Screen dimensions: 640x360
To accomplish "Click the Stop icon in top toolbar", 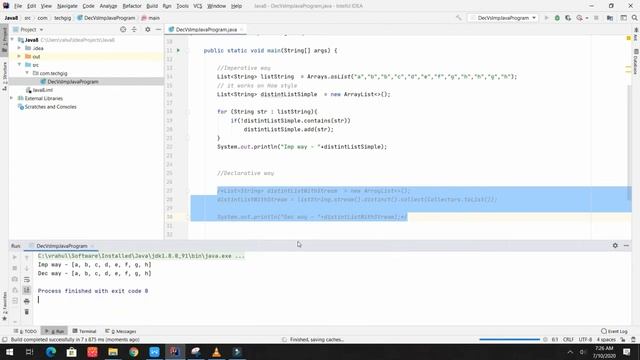I will (596, 18).
